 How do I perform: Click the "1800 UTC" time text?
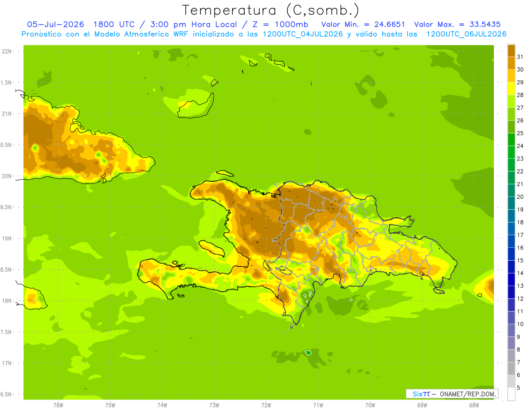(x=115, y=24)
